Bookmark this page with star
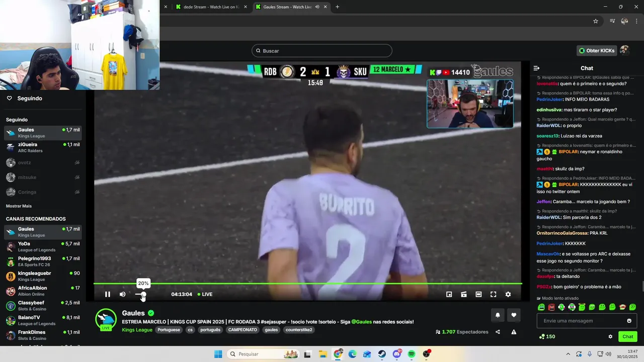 coord(596,21)
